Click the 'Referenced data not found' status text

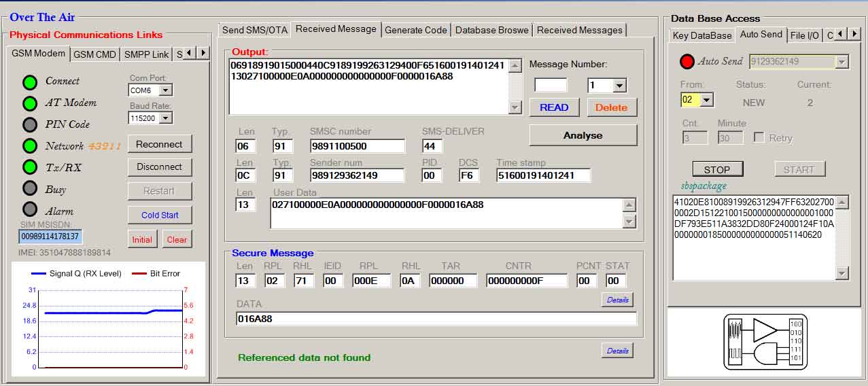coord(305,357)
